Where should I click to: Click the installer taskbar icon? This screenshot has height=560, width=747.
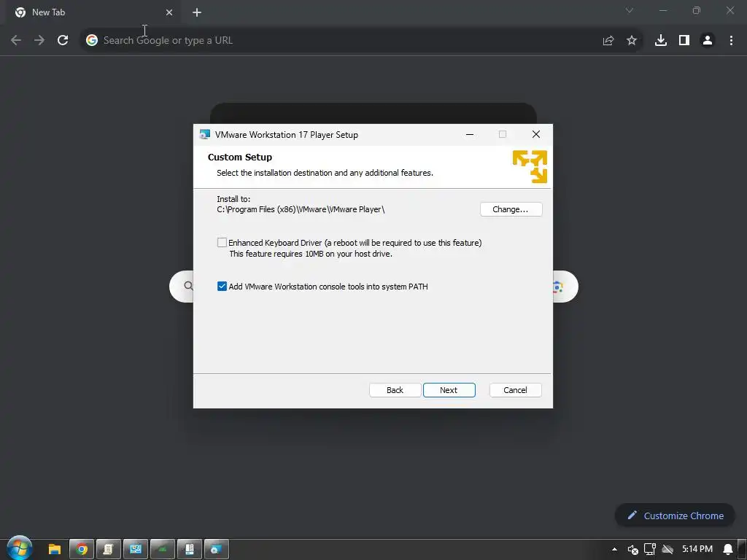click(x=217, y=550)
